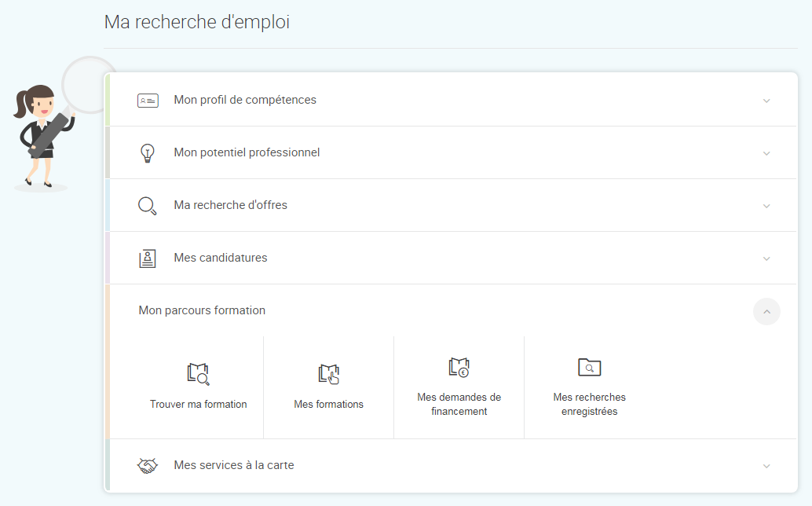Open the Mes recherches enregistrées link
The image size is (812, 506).
589,404
